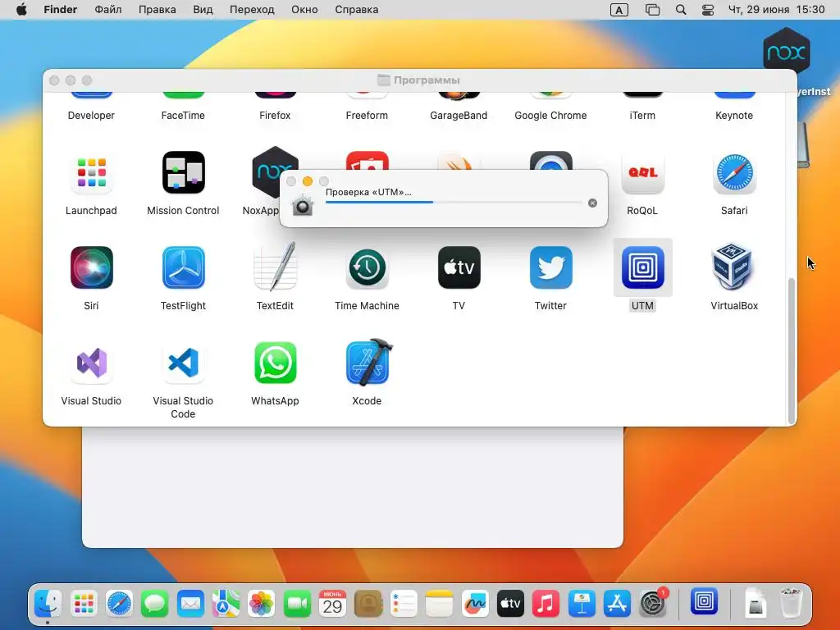Open Control Center in menu bar

tap(708, 10)
